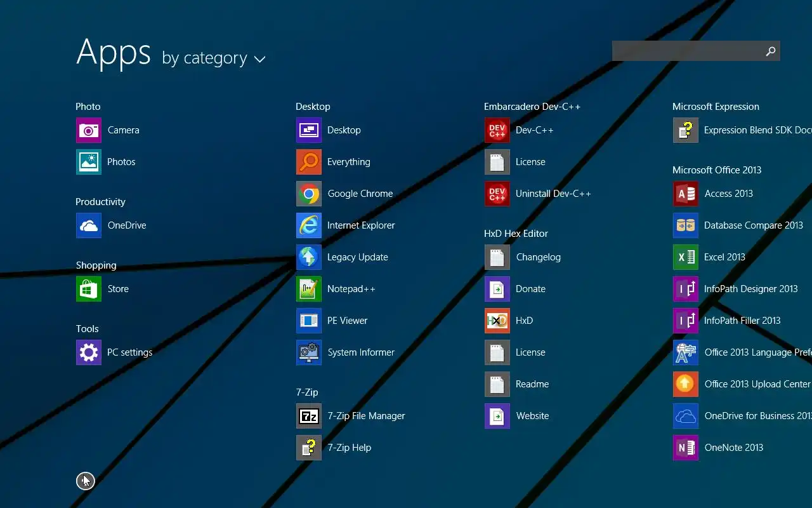Select the Photo category heading
The height and width of the screenshot is (508, 812).
(x=88, y=107)
